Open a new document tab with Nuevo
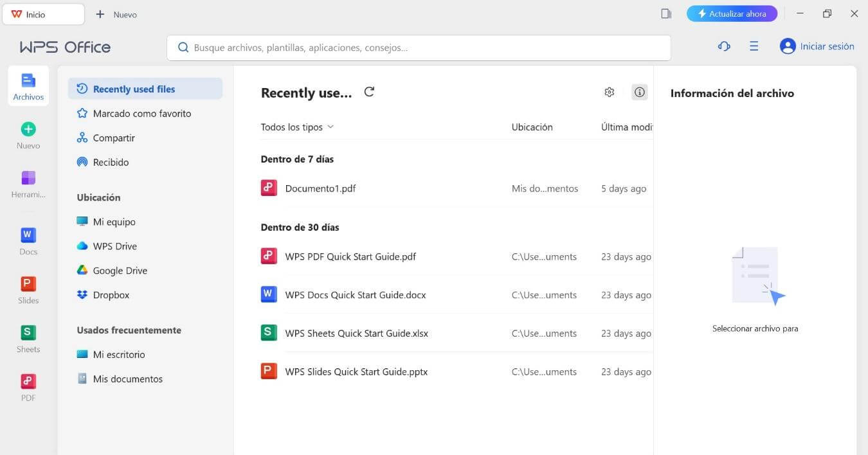The image size is (868, 455). point(116,14)
